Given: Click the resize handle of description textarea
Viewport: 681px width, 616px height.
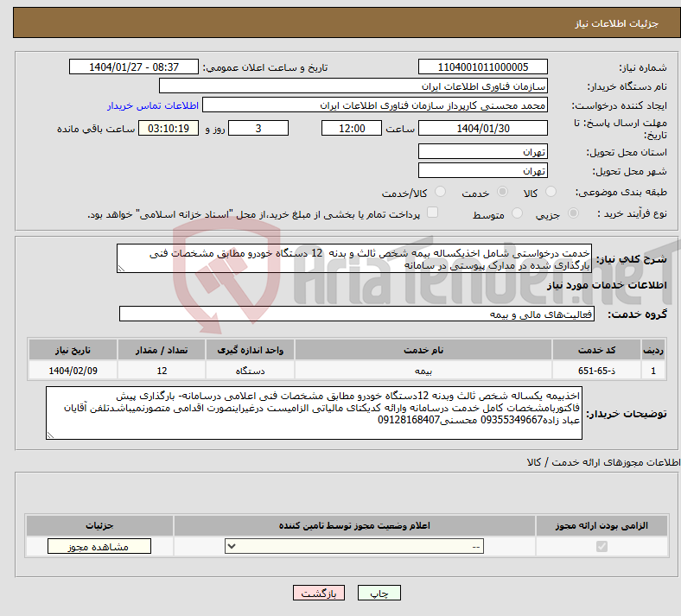Looking at the screenshot, I should click(x=122, y=269).
